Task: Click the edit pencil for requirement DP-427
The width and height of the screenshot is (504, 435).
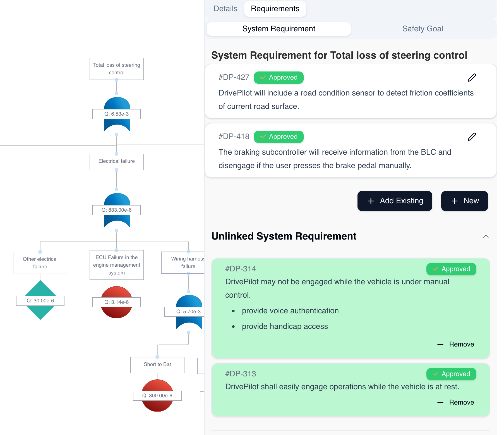Action: [472, 78]
